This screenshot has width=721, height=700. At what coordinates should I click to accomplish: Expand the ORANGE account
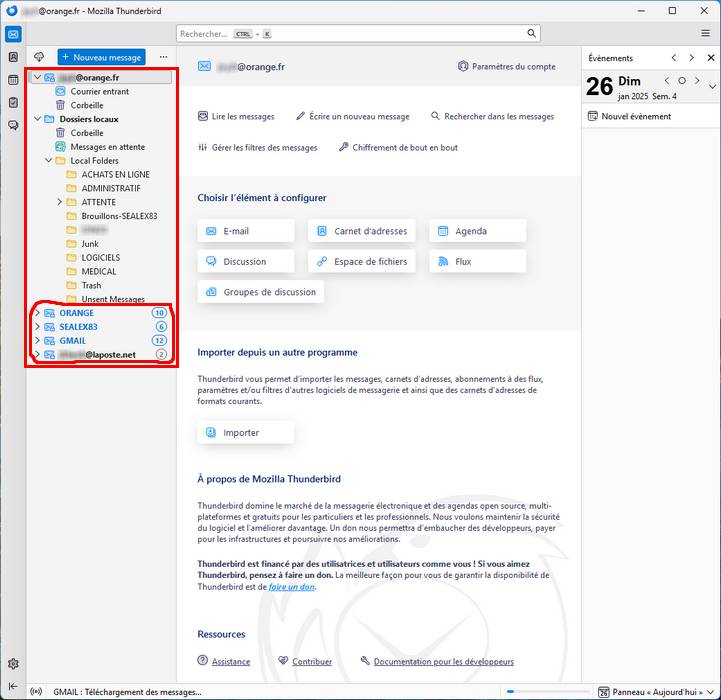click(x=38, y=313)
